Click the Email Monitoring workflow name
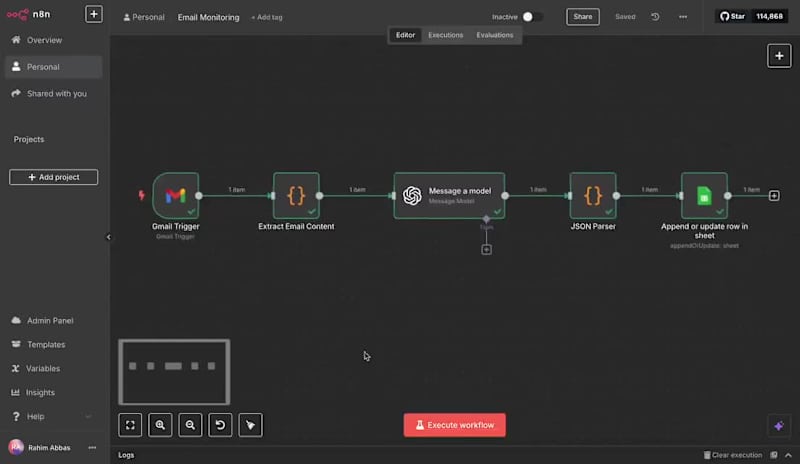The width and height of the screenshot is (800, 464). click(208, 17)
